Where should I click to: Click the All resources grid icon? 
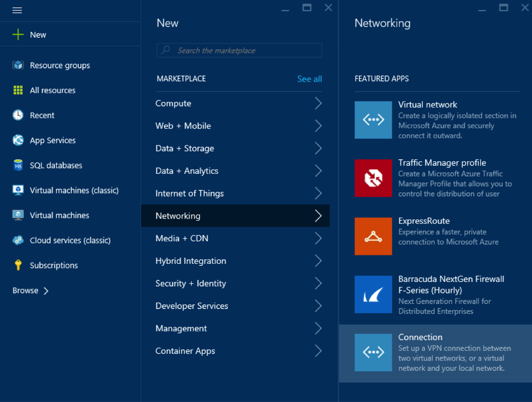click(18, 90)
